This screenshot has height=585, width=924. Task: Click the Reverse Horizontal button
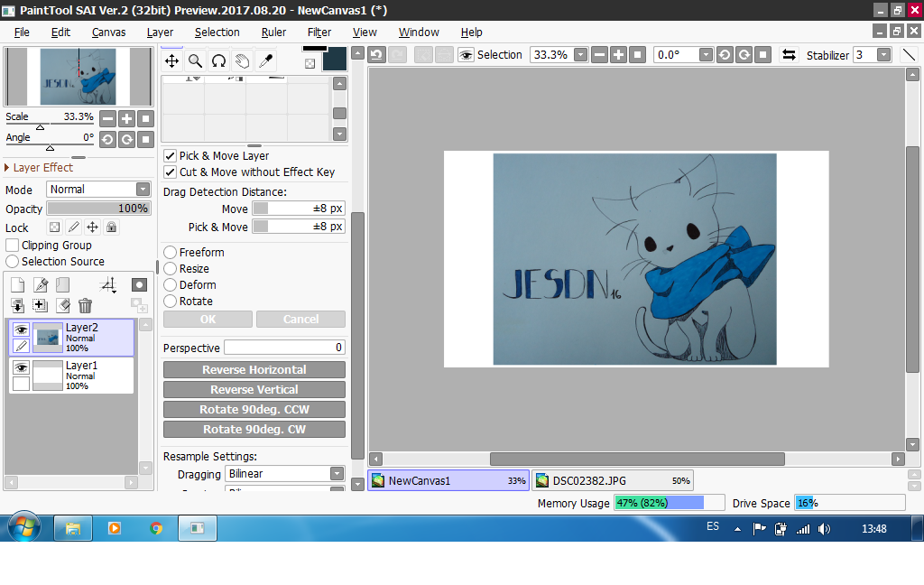(254, 370)
